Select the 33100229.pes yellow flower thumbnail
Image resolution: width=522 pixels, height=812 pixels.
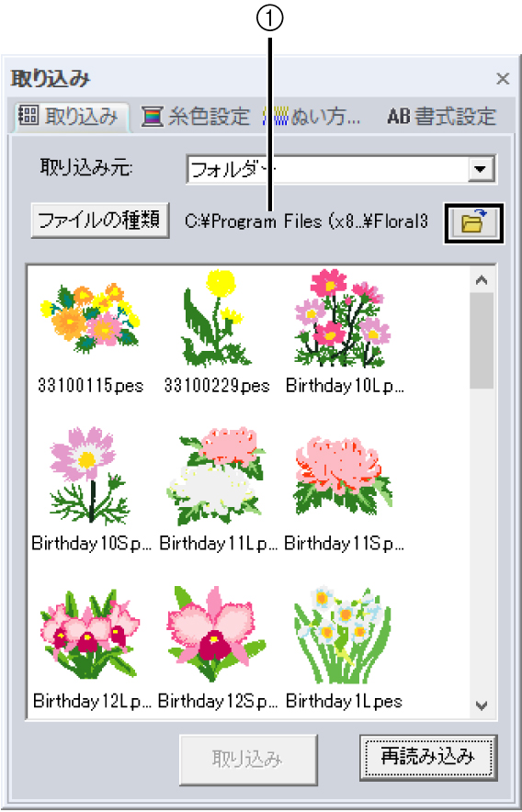coord(217,318)
